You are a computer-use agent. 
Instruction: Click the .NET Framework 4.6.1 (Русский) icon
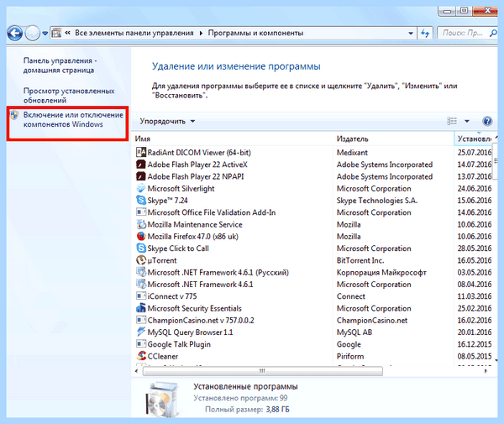click(x=141, y=272)
